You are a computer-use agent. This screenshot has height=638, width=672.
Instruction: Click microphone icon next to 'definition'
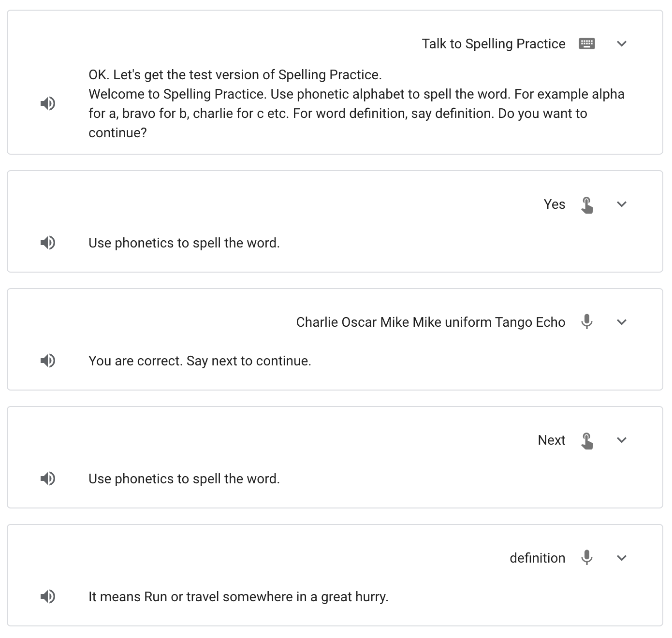pos(586,558)
